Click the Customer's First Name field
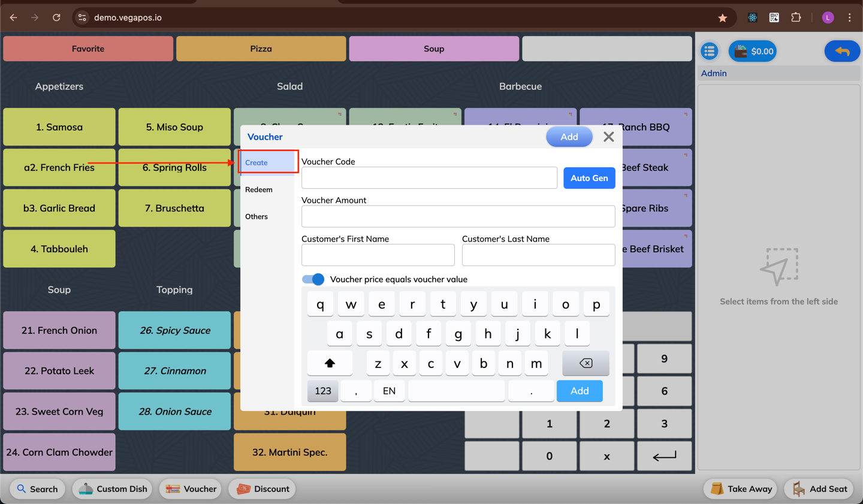Screen dimensions: 863x504 click(378, 255)
